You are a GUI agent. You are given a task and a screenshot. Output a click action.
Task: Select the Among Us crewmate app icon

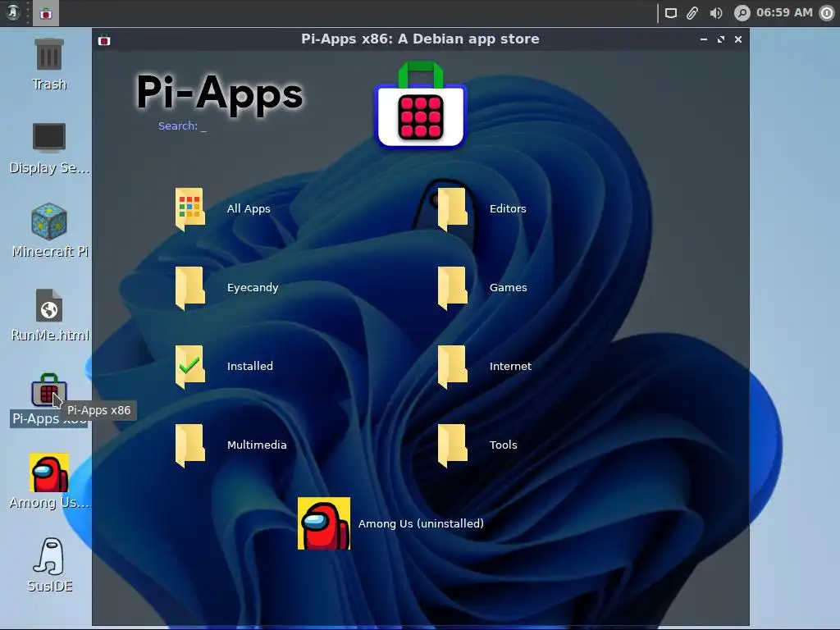coord(324,523)
